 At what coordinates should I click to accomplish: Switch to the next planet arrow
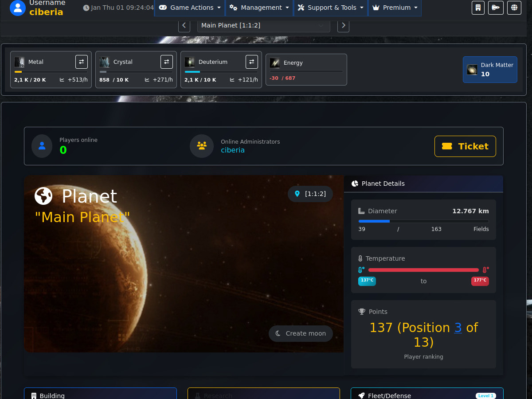pyautogui.click(x=343, y=26)
